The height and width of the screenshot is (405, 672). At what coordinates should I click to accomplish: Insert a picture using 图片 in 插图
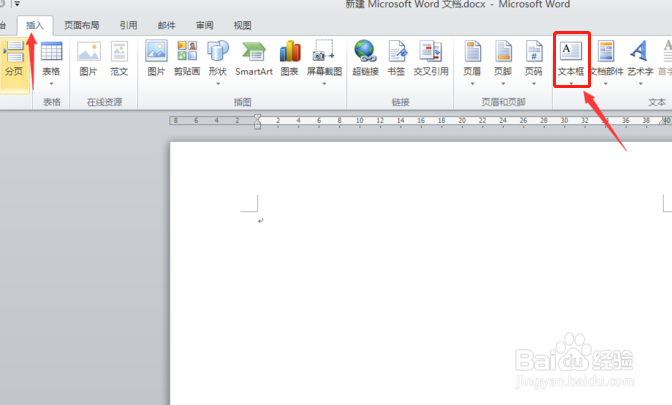point(156,51)
